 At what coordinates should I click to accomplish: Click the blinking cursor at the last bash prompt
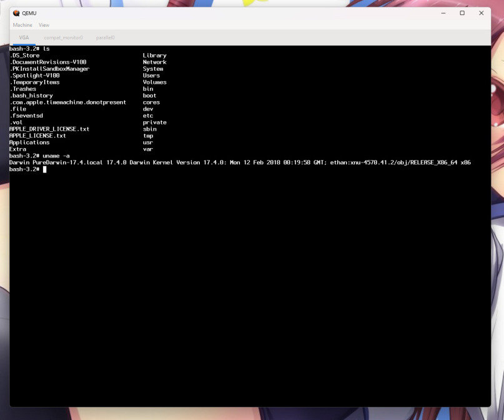tap(45, 169)
